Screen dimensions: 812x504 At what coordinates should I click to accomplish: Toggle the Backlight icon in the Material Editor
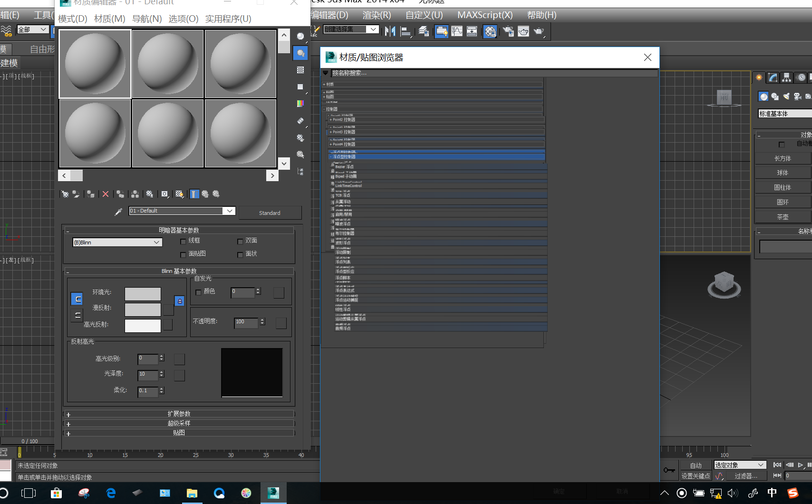tap(300, 53)
